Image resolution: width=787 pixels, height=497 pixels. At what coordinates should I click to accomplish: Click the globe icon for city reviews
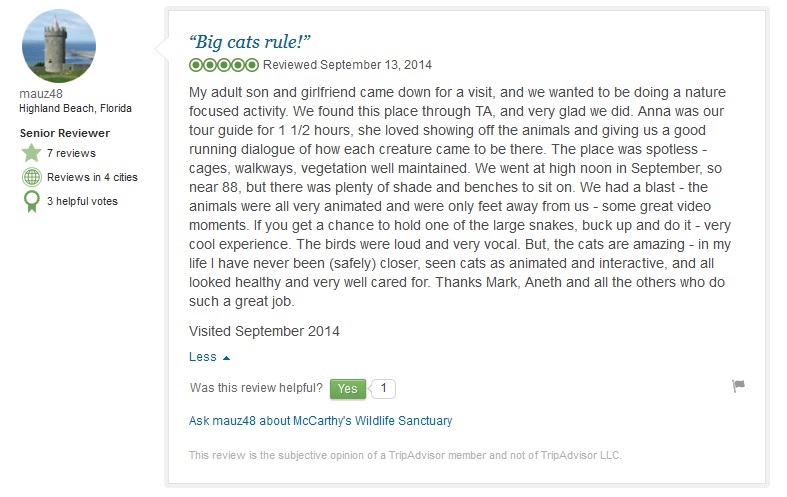pos(32,177)
